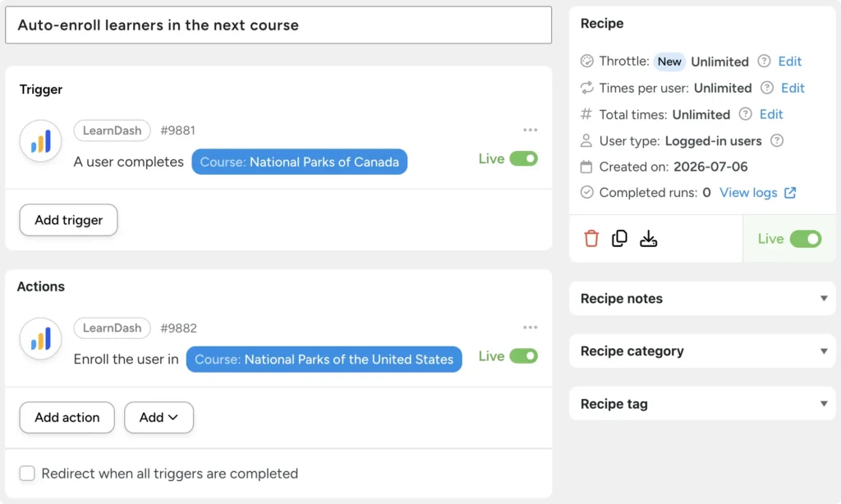This screenshot has height=504, width=841.
Task: Click the LearnDash badge on action #9882
Action: coord(112,328)
